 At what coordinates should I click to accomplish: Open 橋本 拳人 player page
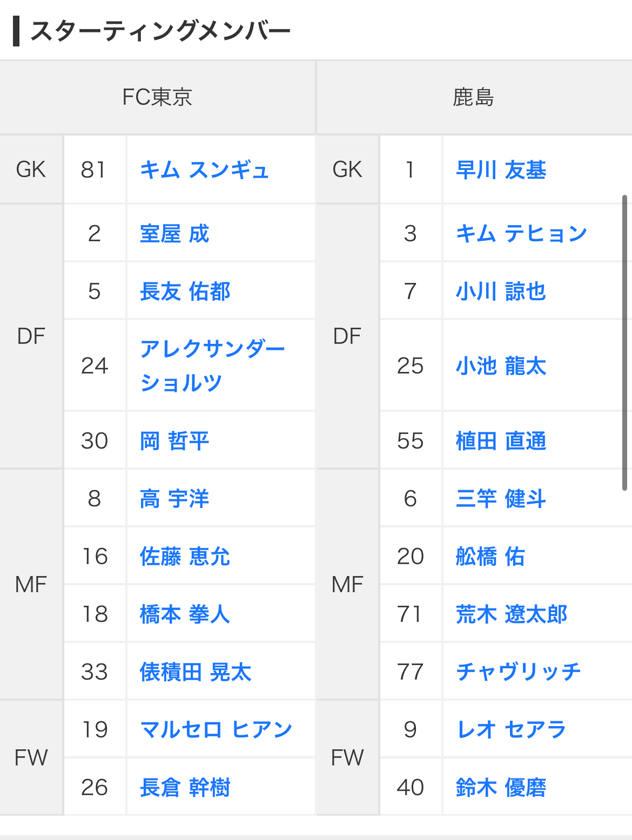[185, 614]
